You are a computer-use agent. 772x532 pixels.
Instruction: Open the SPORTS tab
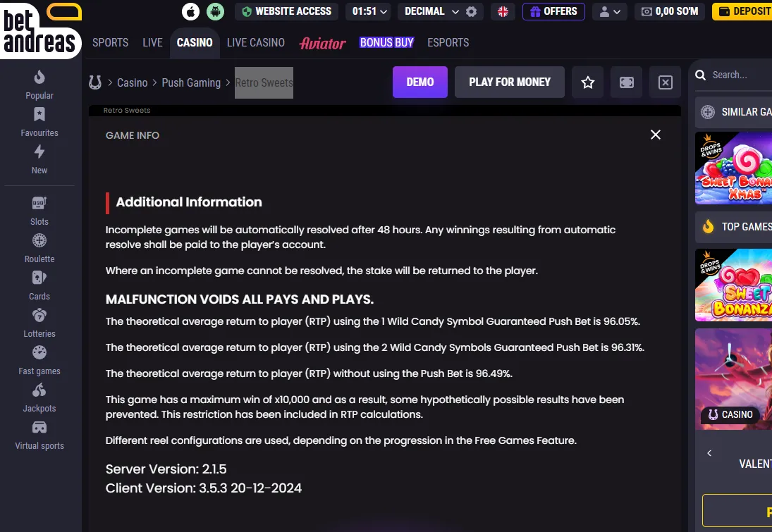[x=110, y=43]
